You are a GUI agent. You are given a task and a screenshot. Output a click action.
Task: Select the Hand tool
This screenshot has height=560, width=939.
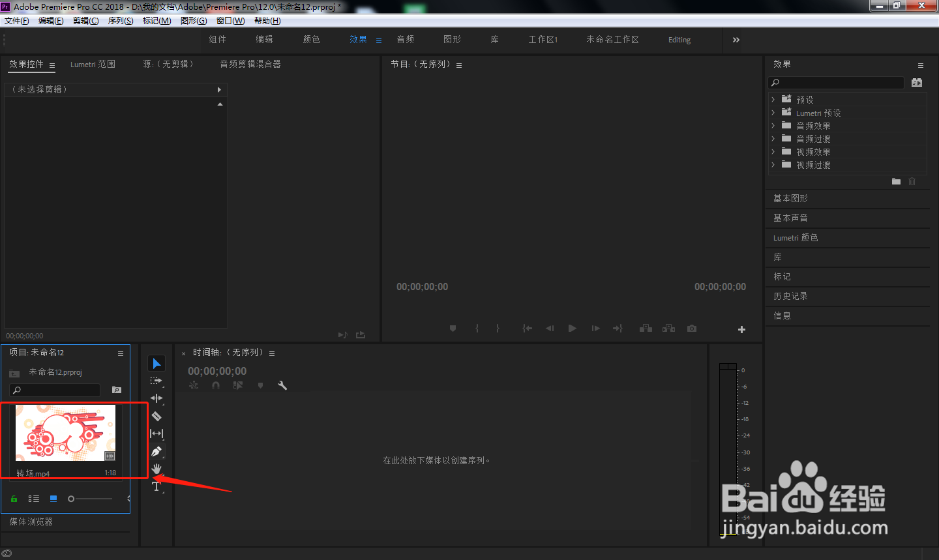click(x=156, y=469)
